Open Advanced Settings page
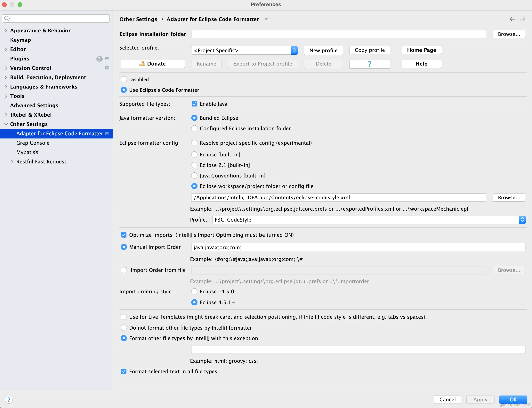Screen dimensions: 532x408 (x=34, y=105)
